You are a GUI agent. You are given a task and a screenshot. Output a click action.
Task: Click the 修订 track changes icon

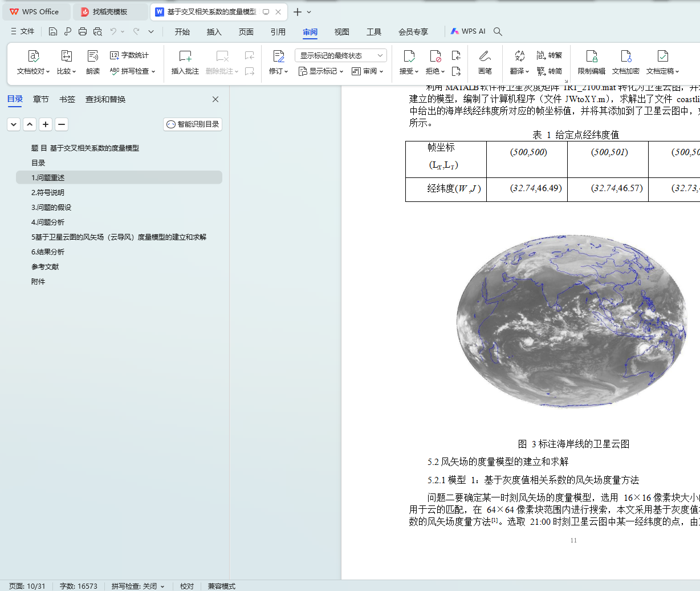click(x=278, y=56)
